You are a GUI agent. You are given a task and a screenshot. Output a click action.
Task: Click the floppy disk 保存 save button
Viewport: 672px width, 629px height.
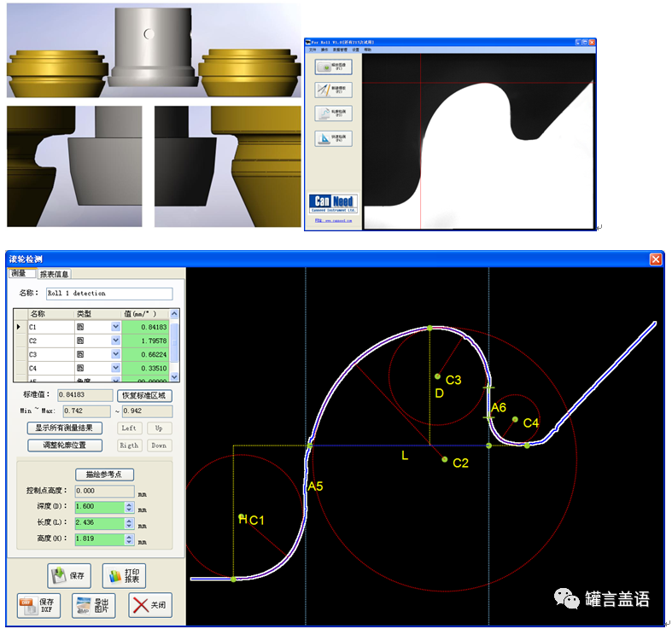tap(69, 575)
